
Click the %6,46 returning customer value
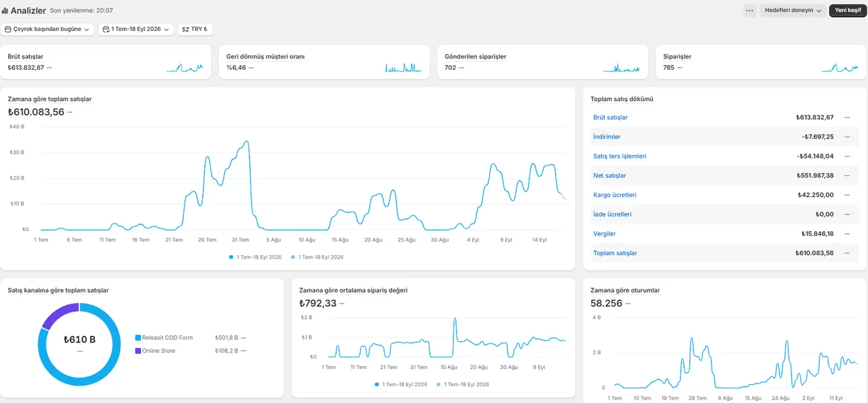point(236,67)
